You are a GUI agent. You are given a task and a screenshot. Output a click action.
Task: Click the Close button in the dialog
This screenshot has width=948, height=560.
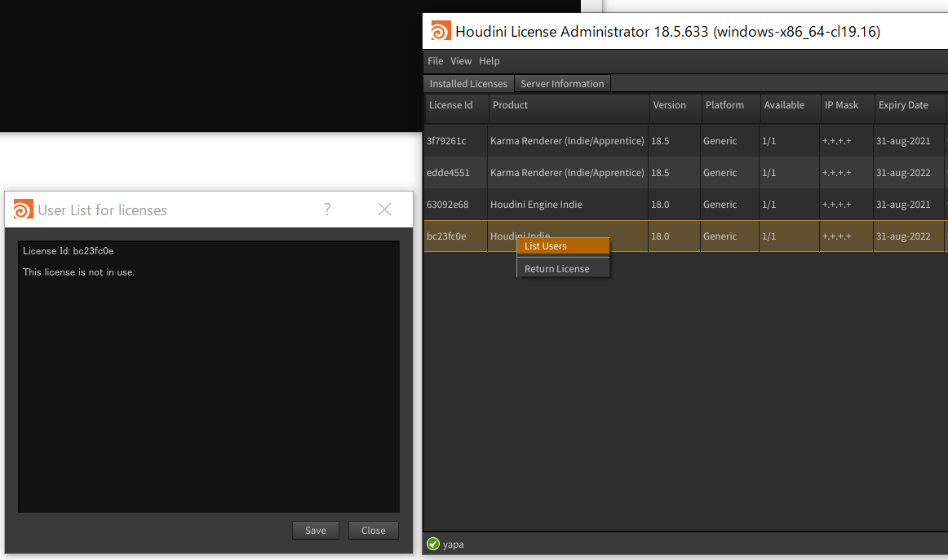point(374,530)
